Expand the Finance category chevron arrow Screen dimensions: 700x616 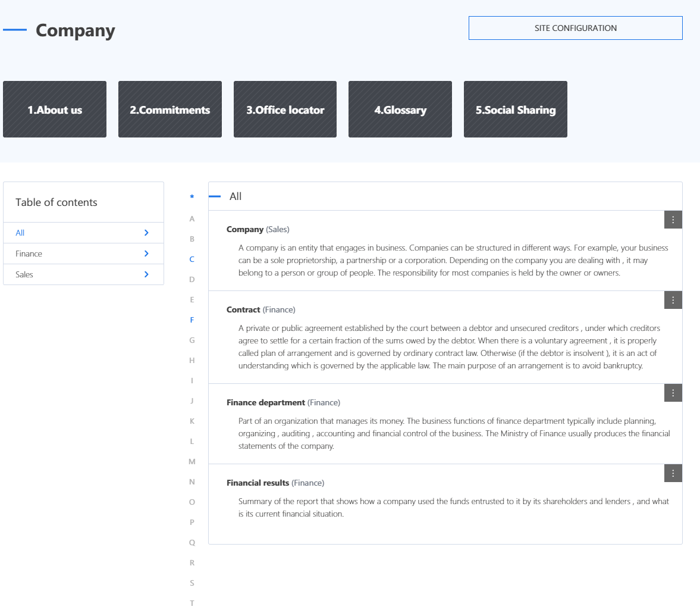tap(146, 254)
